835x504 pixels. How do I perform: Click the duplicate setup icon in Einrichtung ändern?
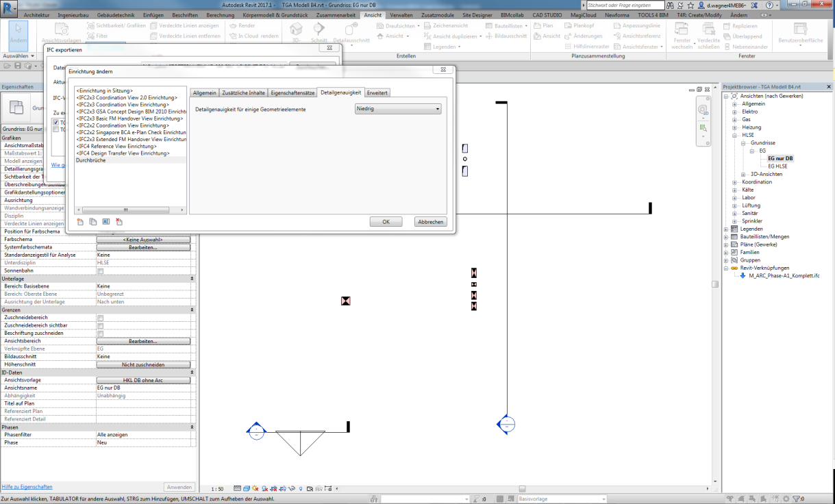[x=93, y=222]
